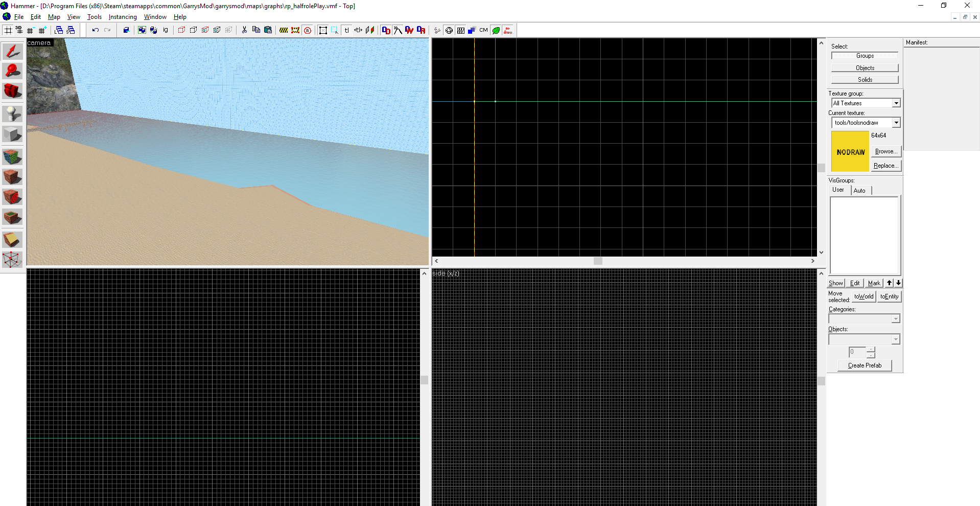Click the VisGroups Edit button
Screen dimensions: 980x506
click(855, 283)
